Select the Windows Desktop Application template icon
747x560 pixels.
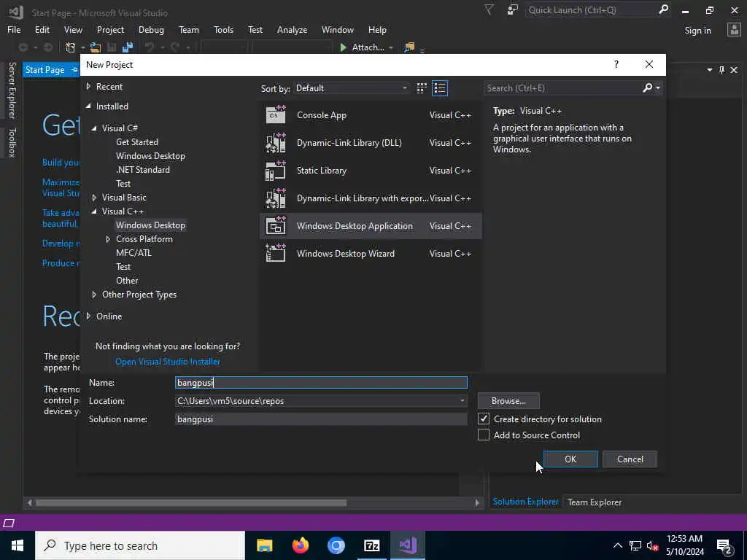pyautogui.click(x=275, y=226)
